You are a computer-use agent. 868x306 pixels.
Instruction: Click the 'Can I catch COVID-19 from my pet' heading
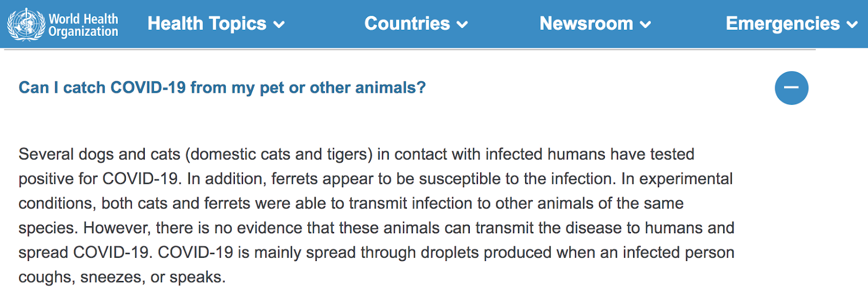click(222, 87)
